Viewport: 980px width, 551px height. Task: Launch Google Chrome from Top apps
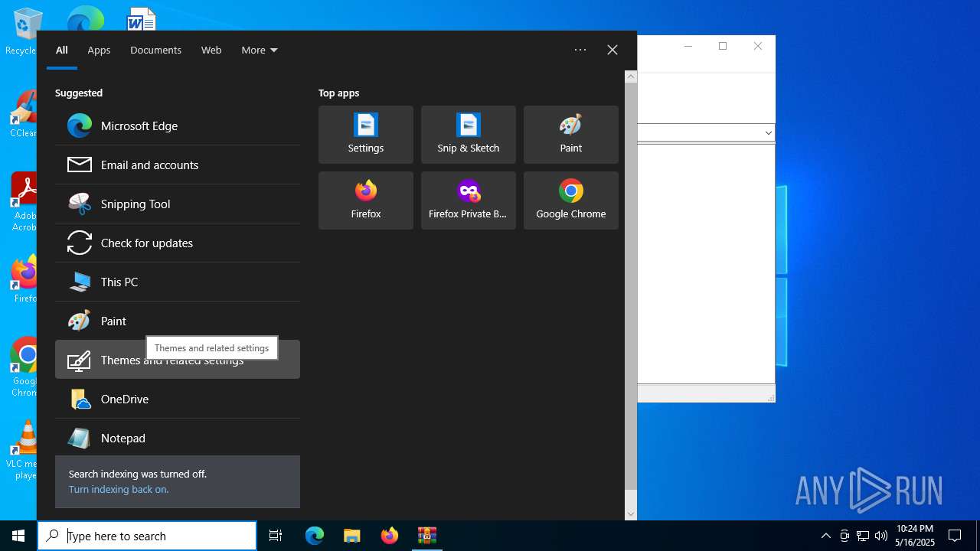click(571, 201)
